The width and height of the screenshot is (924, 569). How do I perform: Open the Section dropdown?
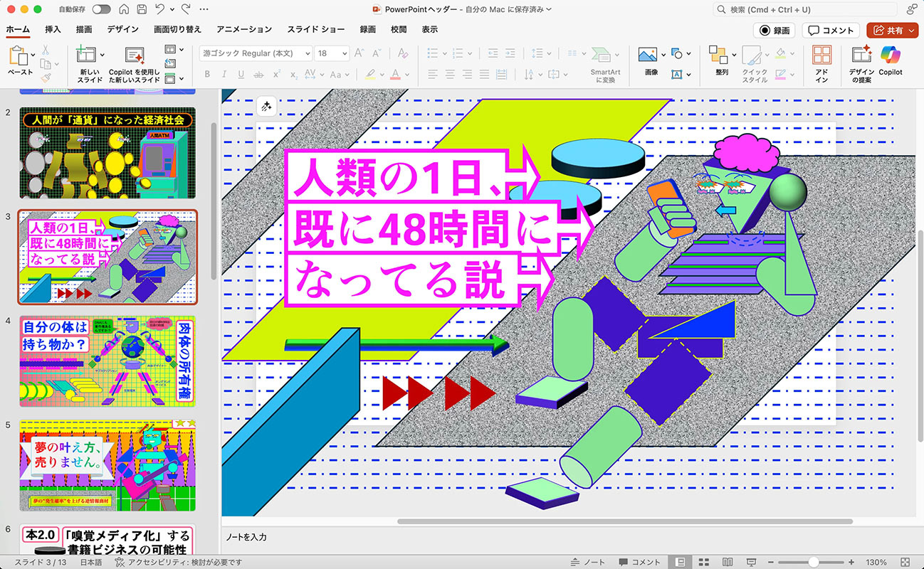pos(173,78)
